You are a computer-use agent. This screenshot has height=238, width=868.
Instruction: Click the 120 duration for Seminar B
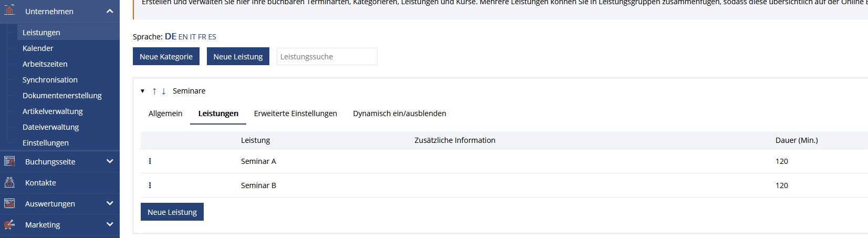tap(782, 185)
